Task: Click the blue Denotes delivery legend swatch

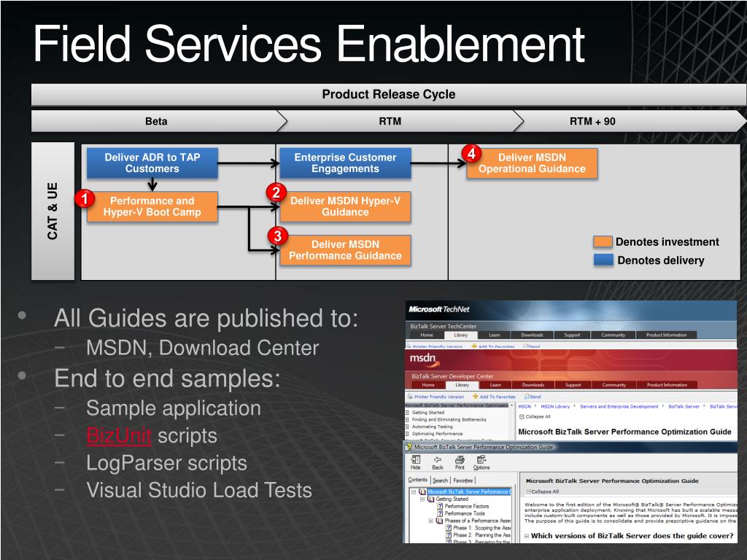Action: [x=603, y=260]
